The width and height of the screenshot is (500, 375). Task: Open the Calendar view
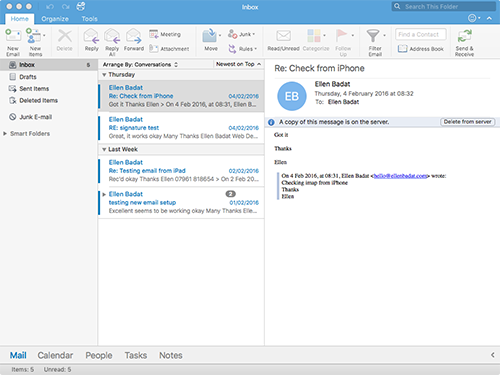(55, 355)
